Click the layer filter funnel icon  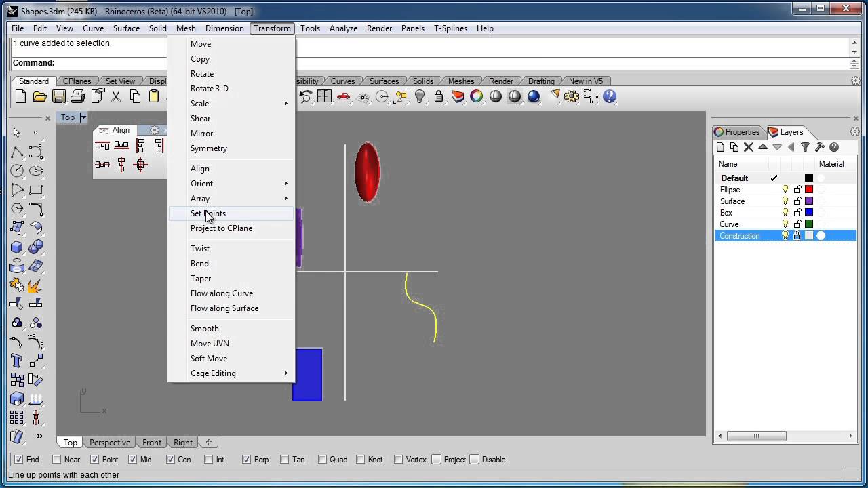tap(806, 147)
